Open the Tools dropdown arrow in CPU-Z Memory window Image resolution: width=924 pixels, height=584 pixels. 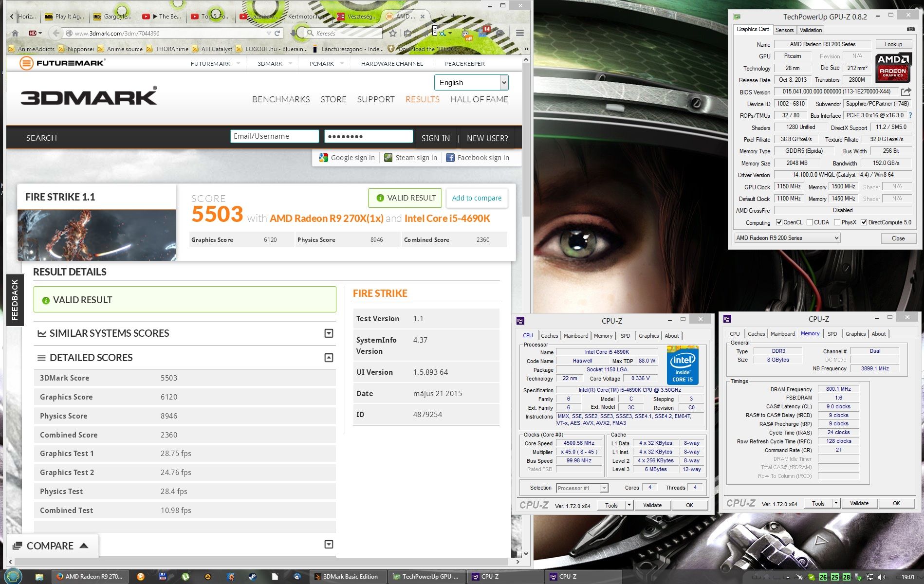click(836, 503)
